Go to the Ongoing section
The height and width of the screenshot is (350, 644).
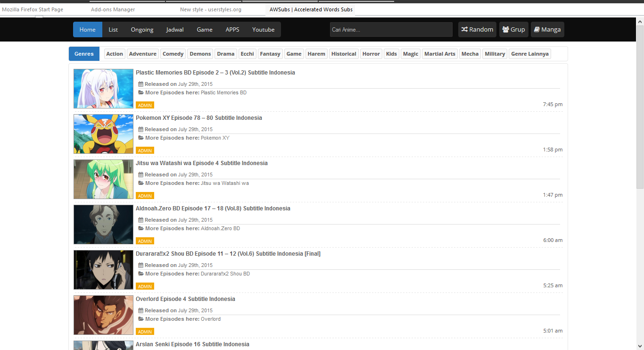coord(142,29)
